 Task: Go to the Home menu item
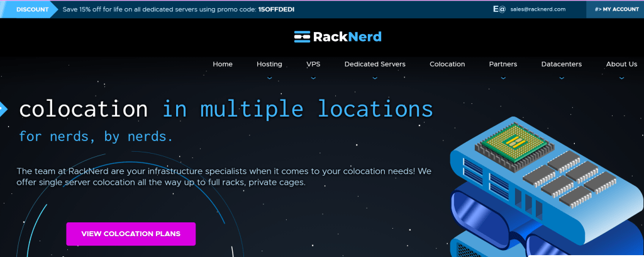point(223,64)
